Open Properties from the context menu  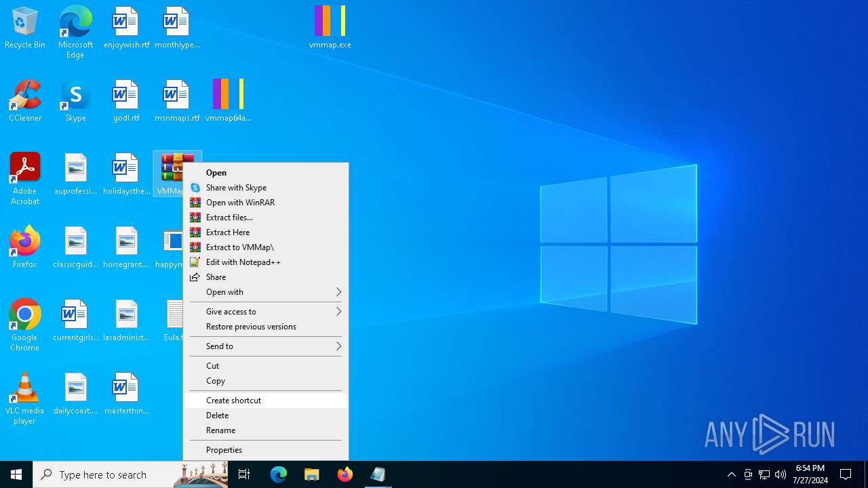click(x=266, y=450)
